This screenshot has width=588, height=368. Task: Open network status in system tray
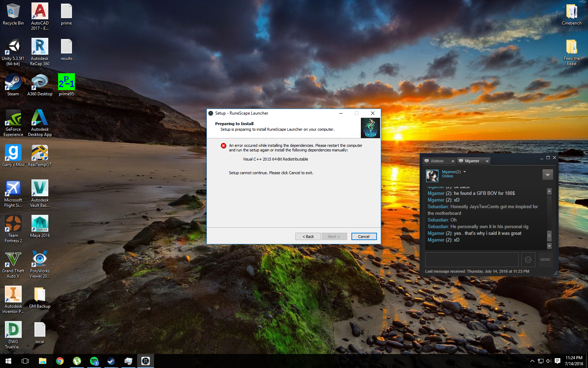coord(540,361)
